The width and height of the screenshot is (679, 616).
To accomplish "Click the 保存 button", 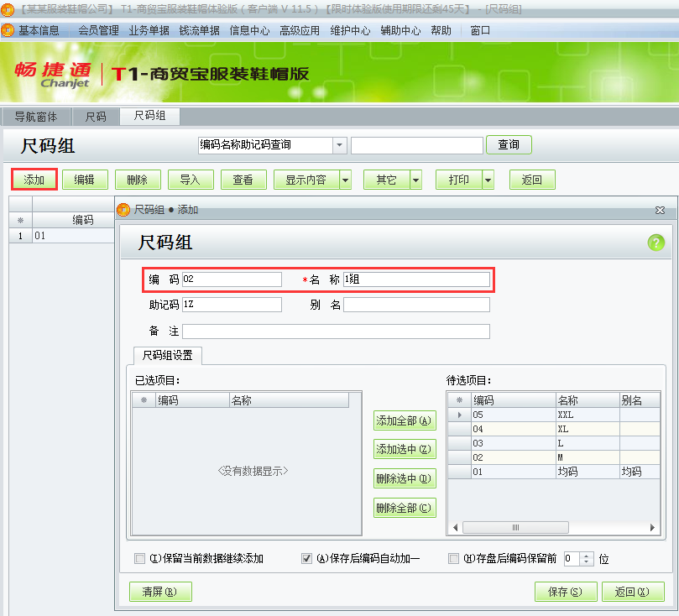I will tap(565, 592).
